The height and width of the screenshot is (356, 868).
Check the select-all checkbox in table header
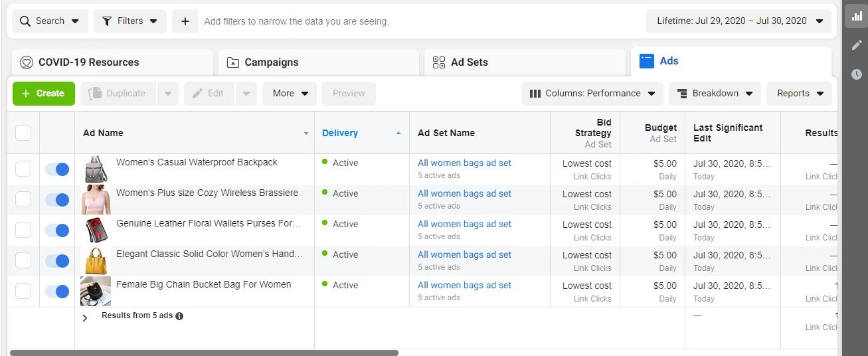[x=23, y=133]
